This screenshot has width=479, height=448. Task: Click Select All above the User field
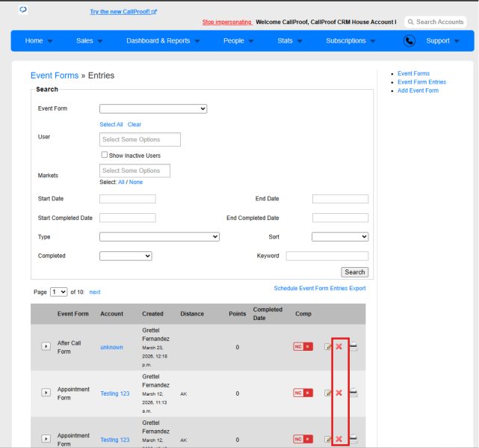[111, 124]
